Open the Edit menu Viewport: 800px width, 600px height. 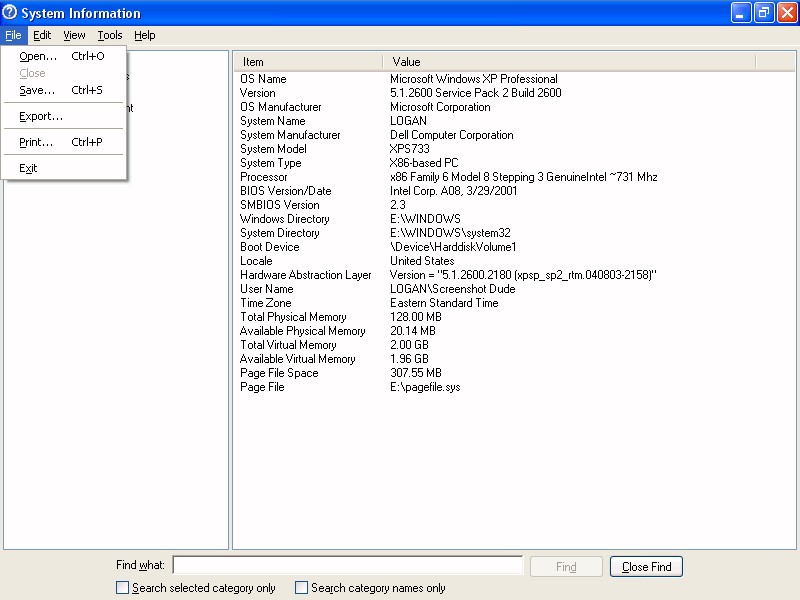(x=42, y=35)
